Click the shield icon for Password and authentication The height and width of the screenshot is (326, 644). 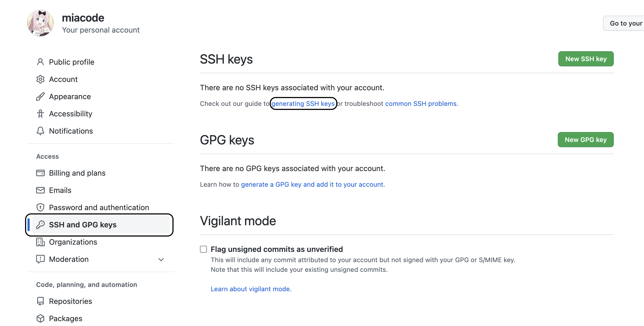click(40, 207)
